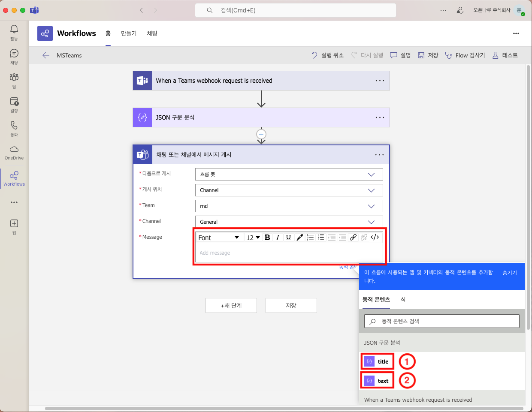Click the New step button

[x=231, y=306]
